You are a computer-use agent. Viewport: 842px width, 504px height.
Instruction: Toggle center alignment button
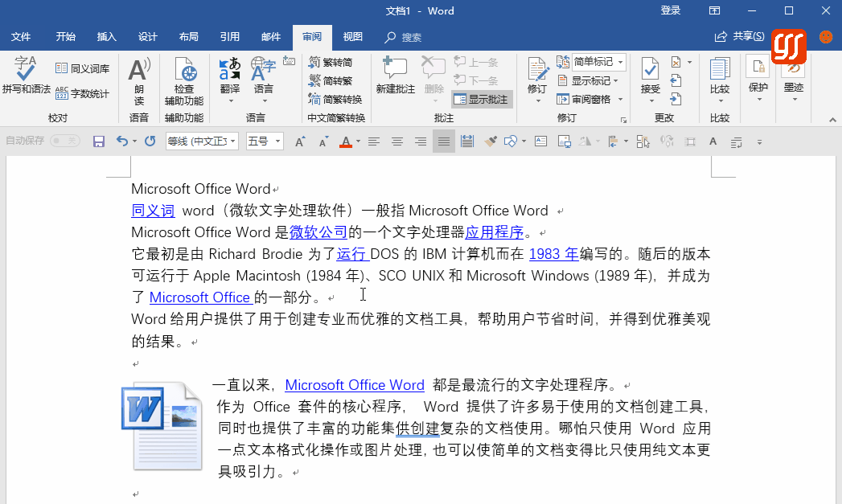coord(397,141)
